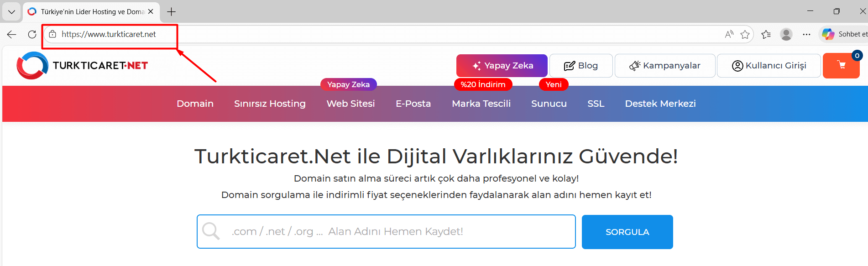Close the Türkiye'nin Lider Hosting tab
Image resolution: width=868 pixels, height=266 pixels.
pos(151,12)
